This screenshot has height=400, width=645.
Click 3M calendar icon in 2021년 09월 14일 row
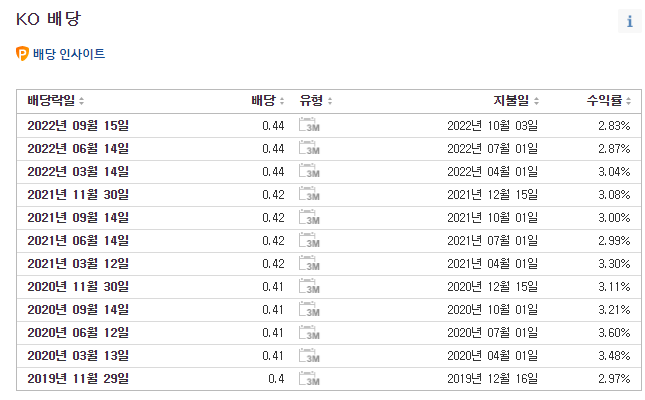click(x=309, y=217)
